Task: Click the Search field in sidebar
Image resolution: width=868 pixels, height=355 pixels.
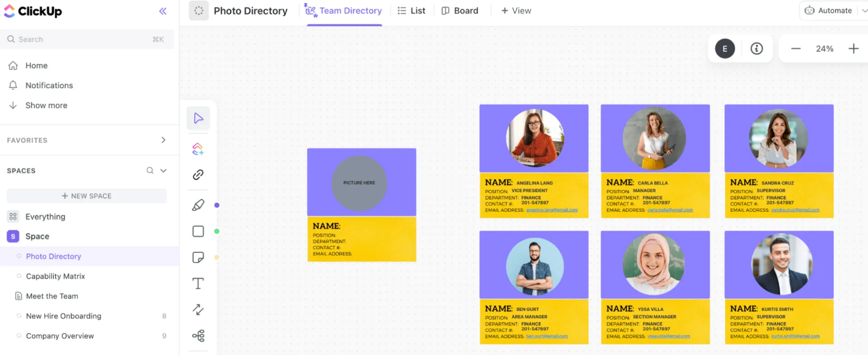Action: [x=87, y=39]
